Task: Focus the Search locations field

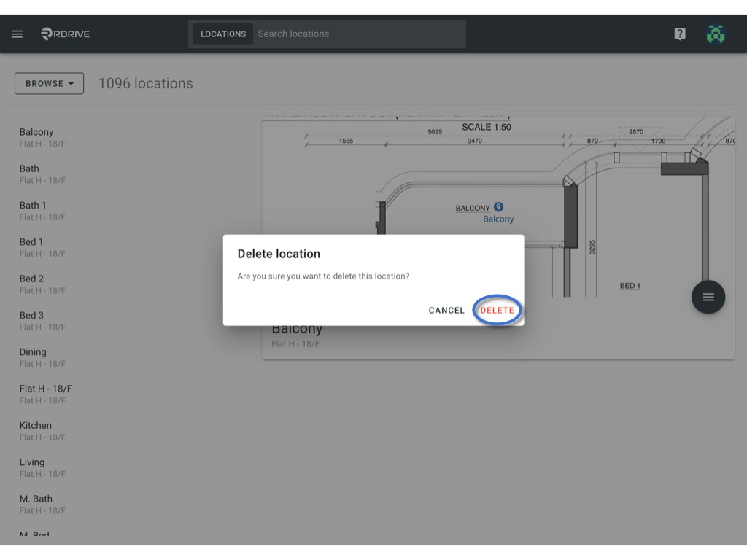Action: click(360, 34)
